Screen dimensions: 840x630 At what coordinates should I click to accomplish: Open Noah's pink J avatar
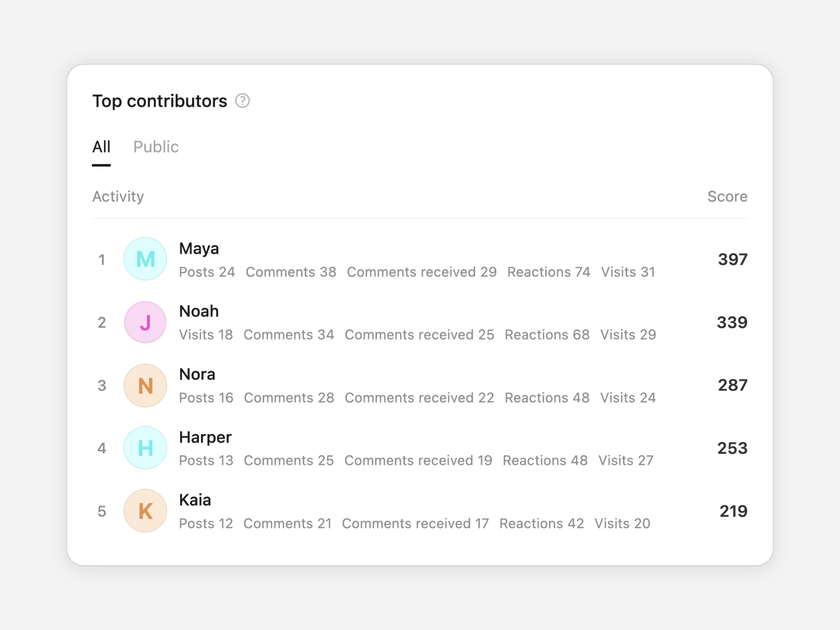(145, 322)
